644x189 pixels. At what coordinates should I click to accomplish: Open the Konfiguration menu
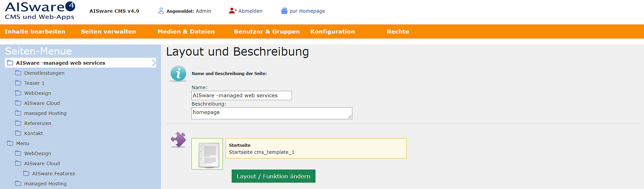(x=333, y=31)
